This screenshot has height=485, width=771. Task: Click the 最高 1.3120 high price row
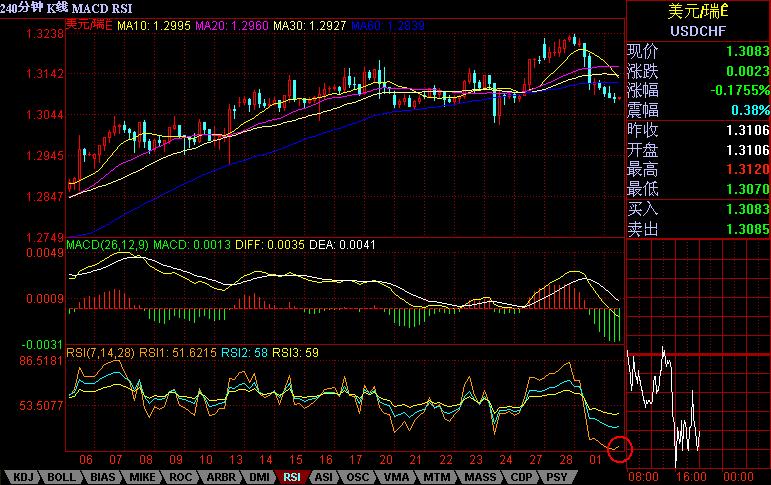[698, 170]
